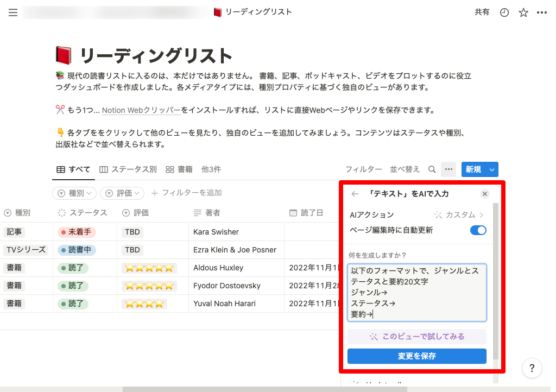Open top-right page options ellipsis
Image resolution: width=556 pixels, height=392 pixels.
(x=541, y=12)
